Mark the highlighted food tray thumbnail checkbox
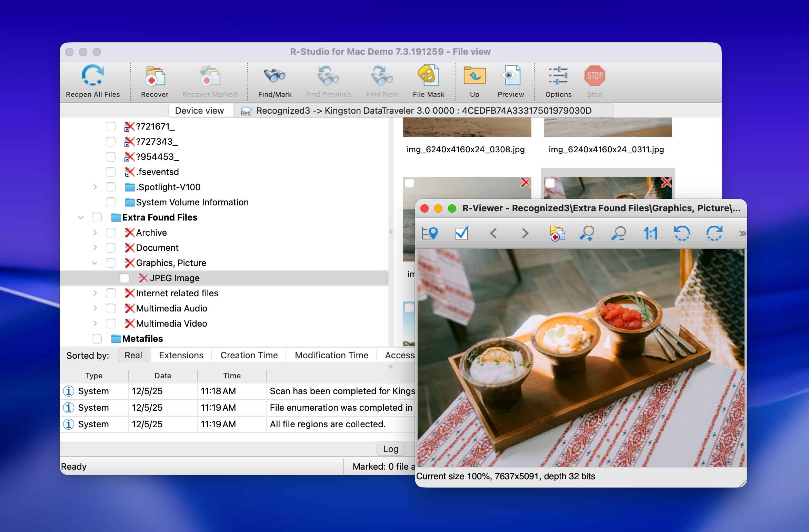809x532 pixels. pyautogui.click(x=550, y=183)
